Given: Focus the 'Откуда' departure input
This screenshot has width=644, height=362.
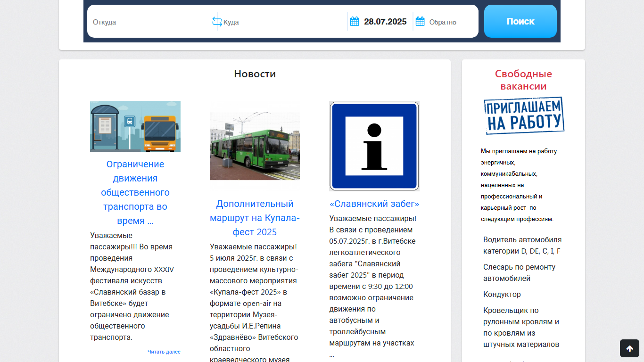Looking at the screenshot, I should 151,22.
